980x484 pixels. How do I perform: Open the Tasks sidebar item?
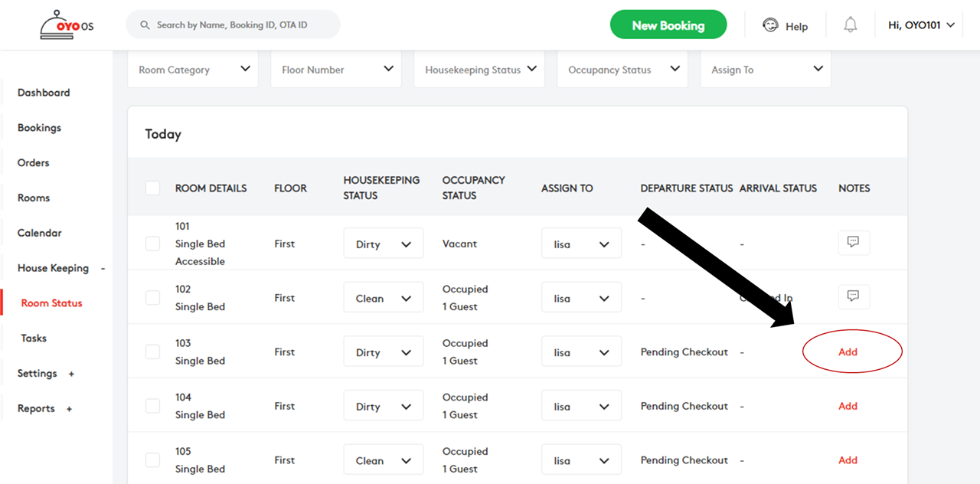coord(34,338)
